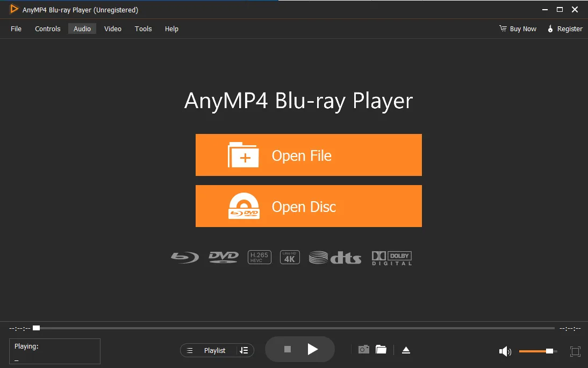
Task: Expand the Tools menu
Action: click(144, 29)
